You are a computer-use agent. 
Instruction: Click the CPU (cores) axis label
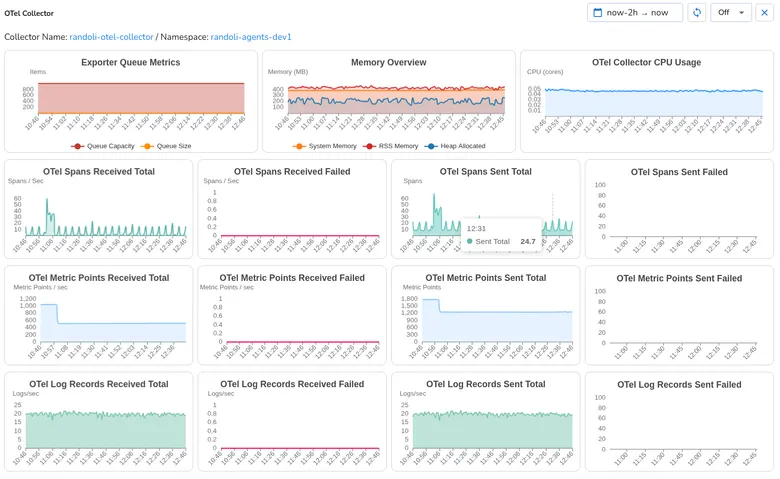pyautogui.click(x=545, y=72)
